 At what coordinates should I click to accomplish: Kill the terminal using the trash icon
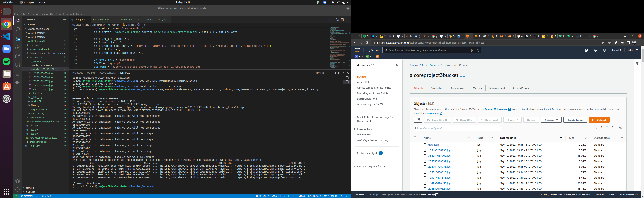click(x=339, y=73)
